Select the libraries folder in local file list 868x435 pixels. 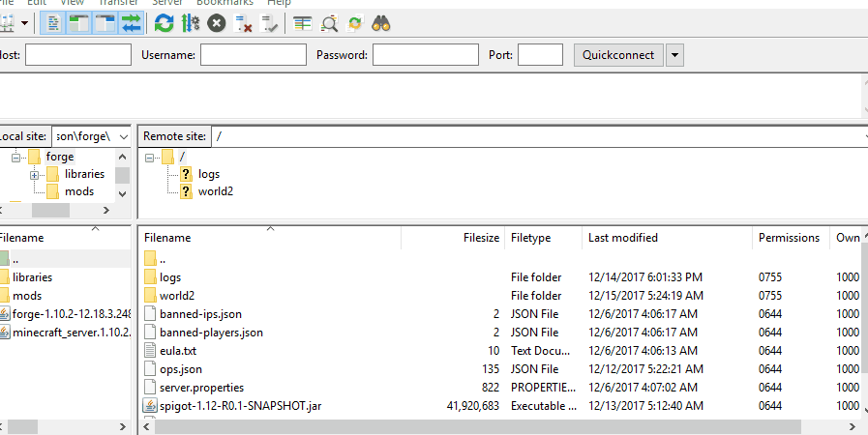tap(32, 277)
